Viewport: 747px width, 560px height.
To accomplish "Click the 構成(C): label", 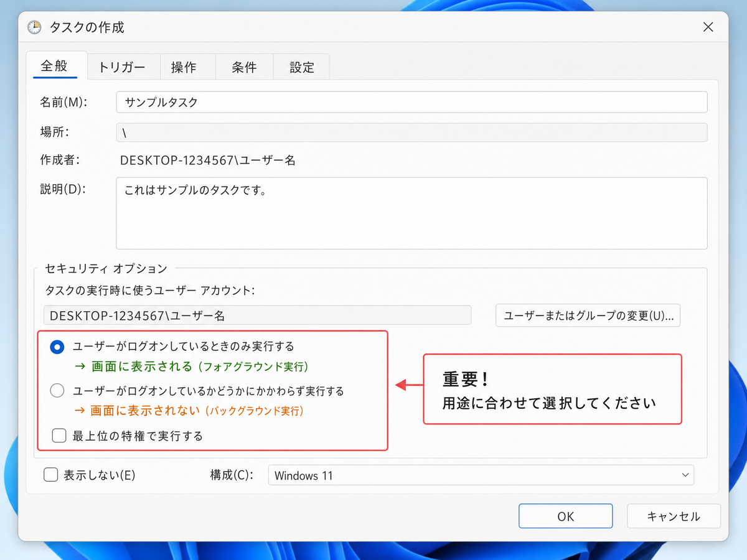I will click(232, 475).
